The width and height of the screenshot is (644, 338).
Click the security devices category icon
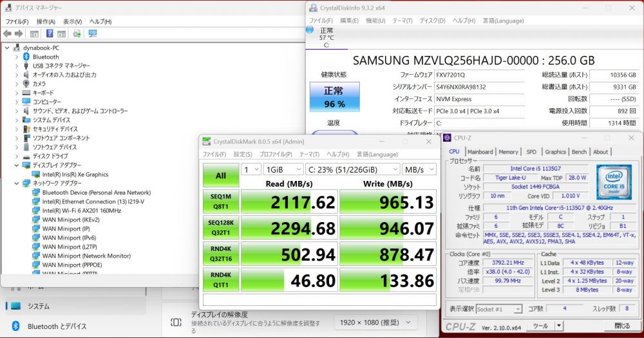pyautogui.click(x=26, y=129)
